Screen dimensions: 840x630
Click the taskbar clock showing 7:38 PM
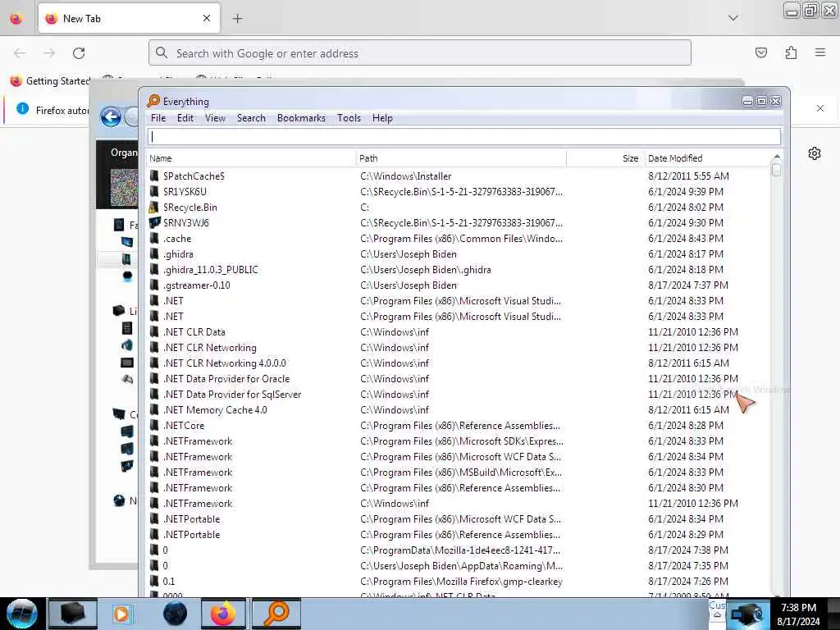pyautogui.click(x=798, y=614)
